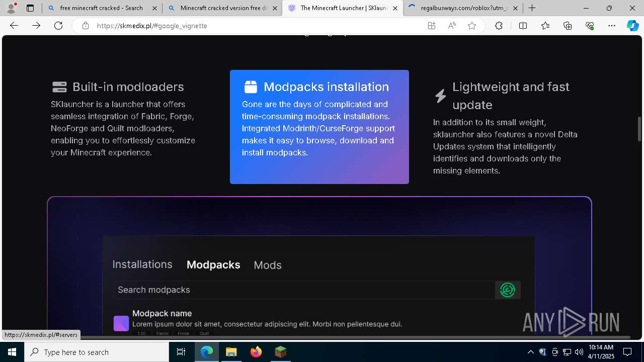Refresh the current page

(x=58, y=26)
